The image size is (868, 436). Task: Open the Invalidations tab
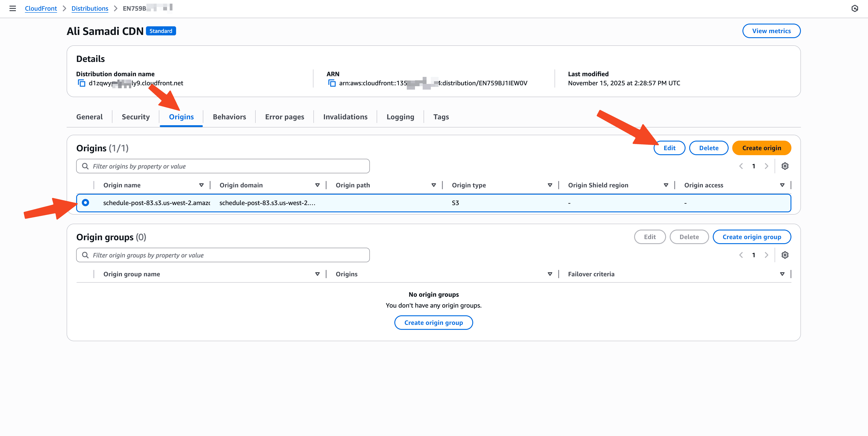click(x=345, y=117)
